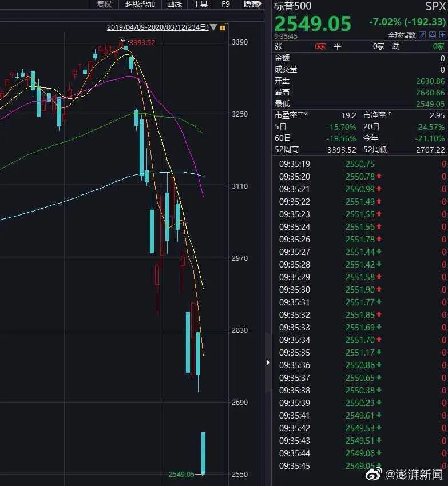Viewport: 448px width, 486px height.
Task: Click the 9:35:45 timestamp under the price
Action: [x=286, y=37]
